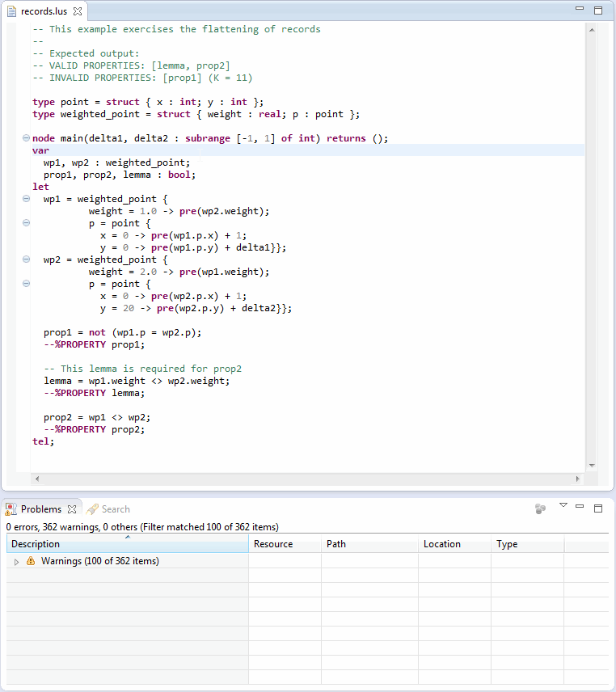
Task: Close the records.lus editor tab
Action: click(x=78, y=11)
